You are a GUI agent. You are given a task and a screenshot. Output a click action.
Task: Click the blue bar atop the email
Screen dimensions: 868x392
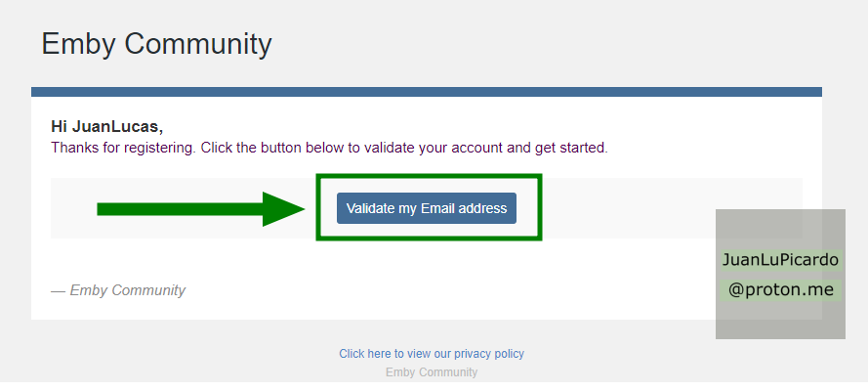coord(427,92)
